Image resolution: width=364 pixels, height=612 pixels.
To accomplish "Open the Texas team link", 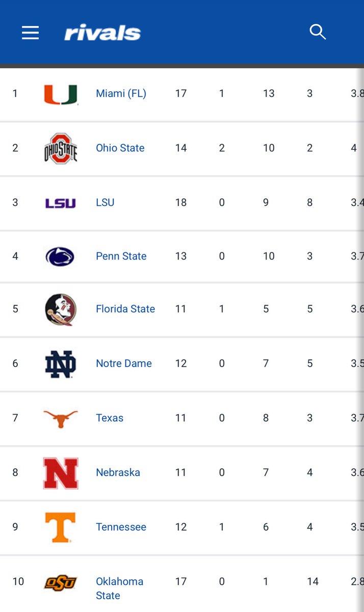I will point(110,418).
